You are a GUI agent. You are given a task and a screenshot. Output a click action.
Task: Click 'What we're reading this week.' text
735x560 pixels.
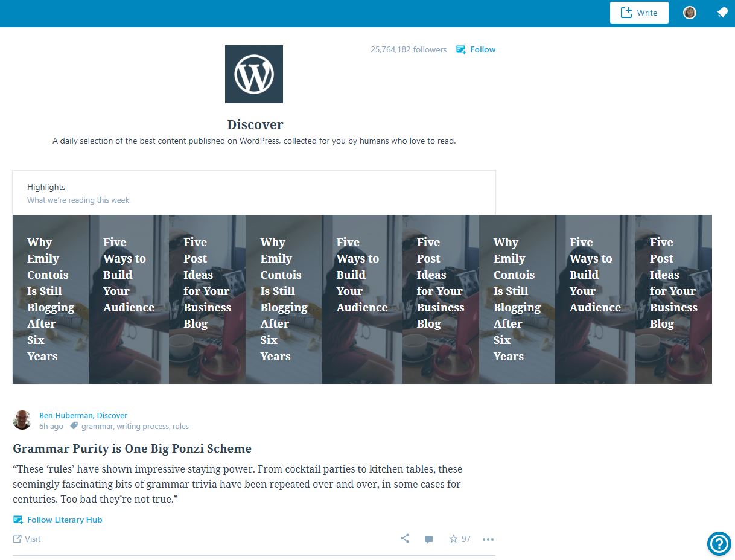(x=79, y=200)
